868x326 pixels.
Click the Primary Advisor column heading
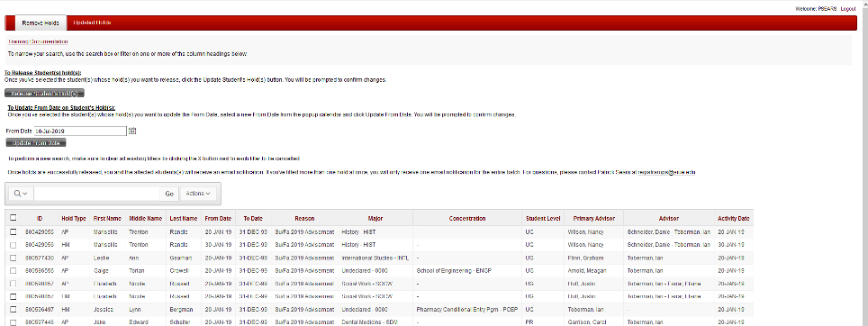pos(593,219)
